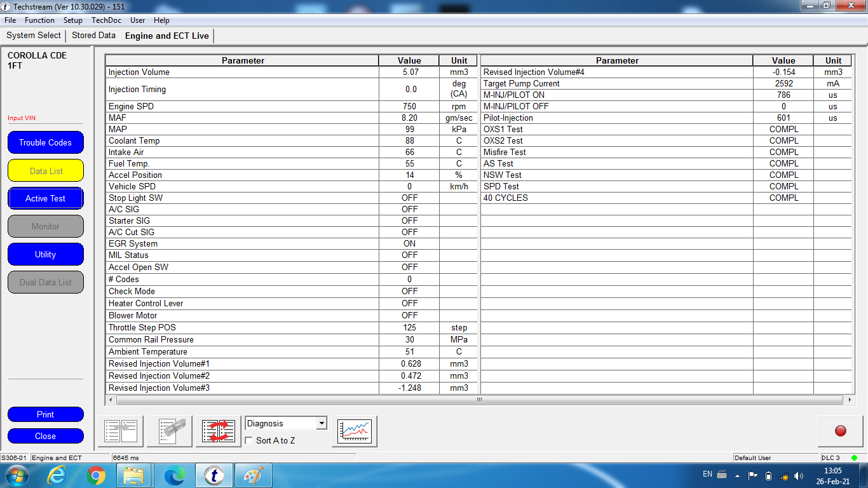Open Paint from the taskbar
The image size is (868, 488).
(x=253, y=475)
